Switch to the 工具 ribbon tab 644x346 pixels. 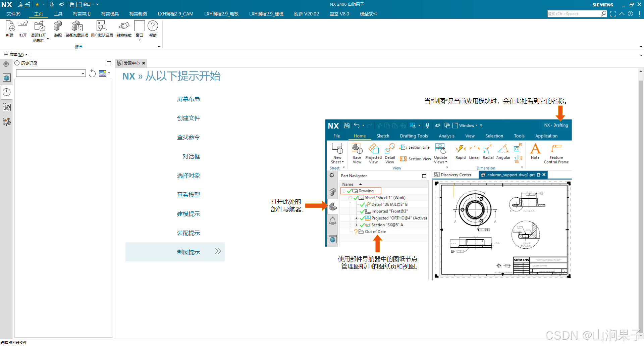(58, 14)
